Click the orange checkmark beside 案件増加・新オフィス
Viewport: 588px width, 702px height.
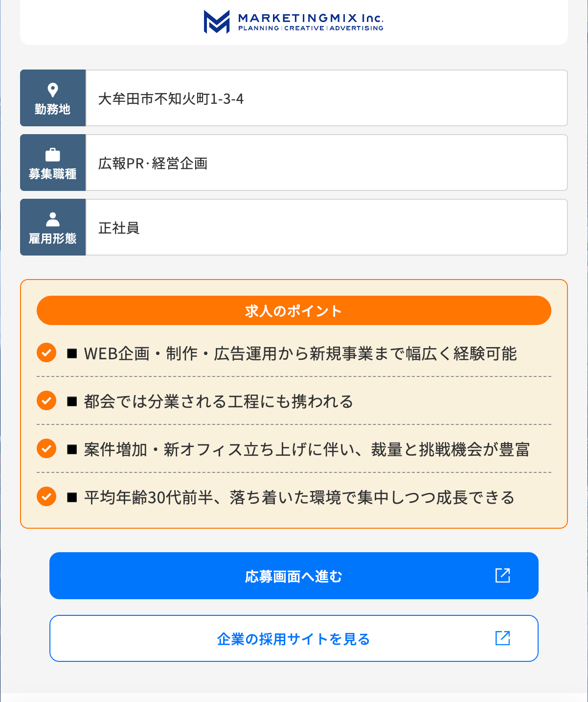[x=46, y=448]
